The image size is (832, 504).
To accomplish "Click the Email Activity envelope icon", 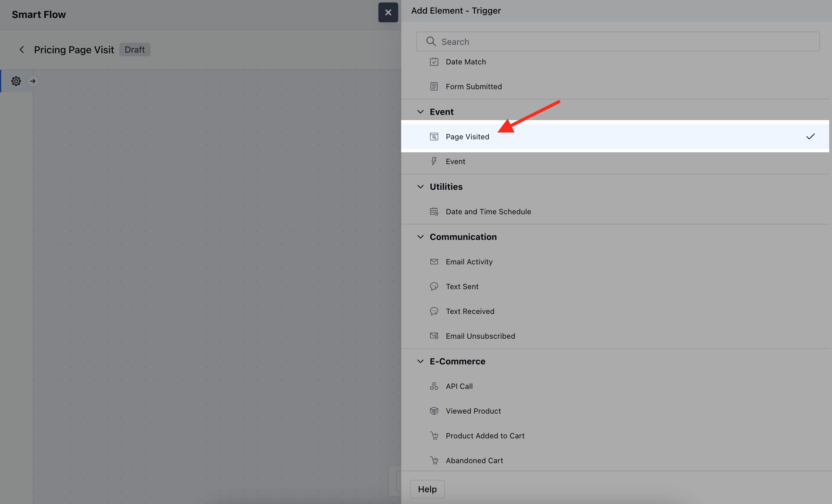I will click(434, 262).
